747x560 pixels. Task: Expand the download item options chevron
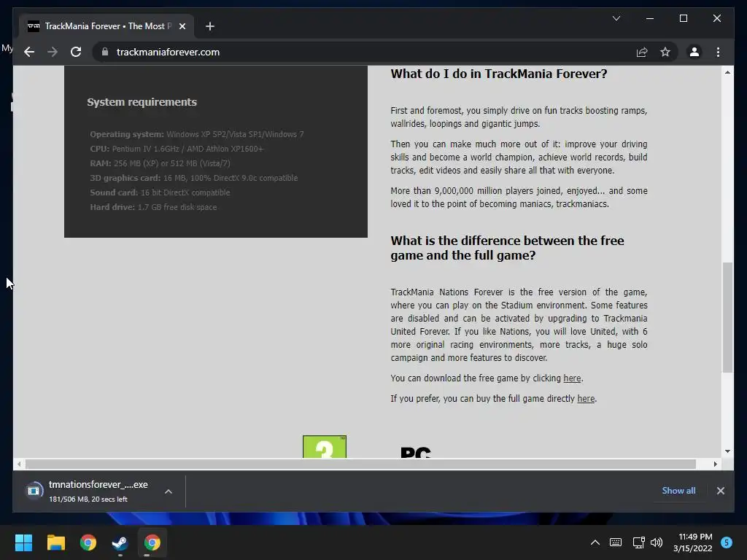tap(169, 491)
